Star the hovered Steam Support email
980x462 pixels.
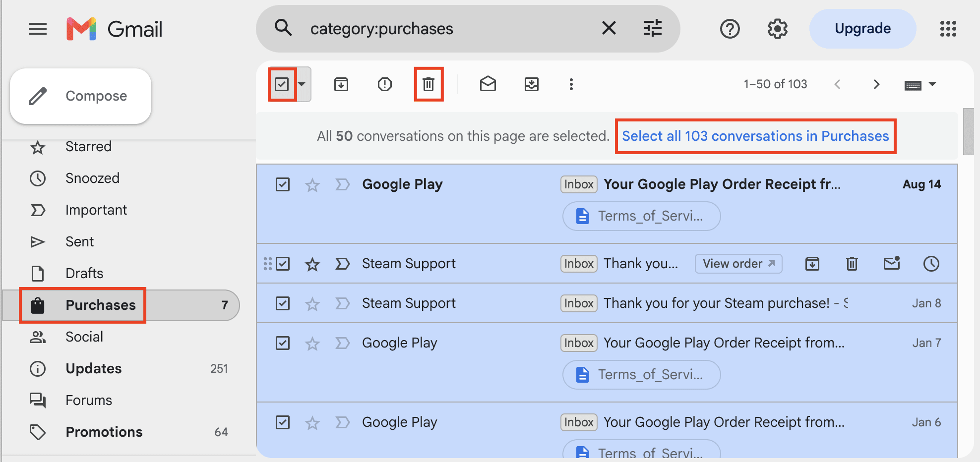coord(312,265)
